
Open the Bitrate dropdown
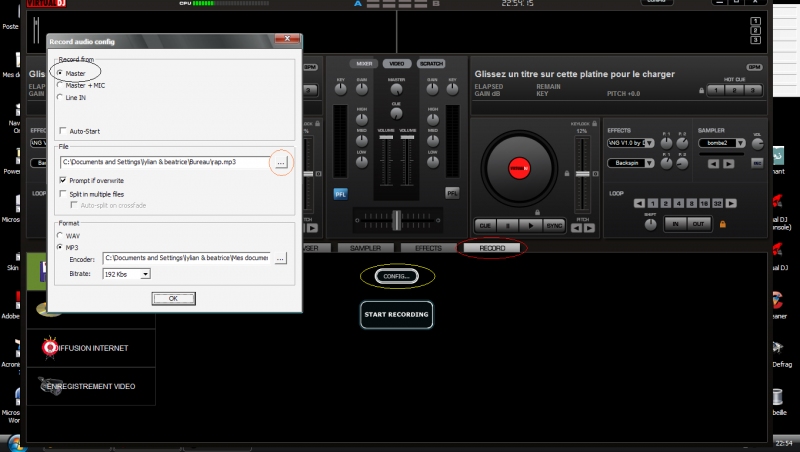[x=145, y=273]
